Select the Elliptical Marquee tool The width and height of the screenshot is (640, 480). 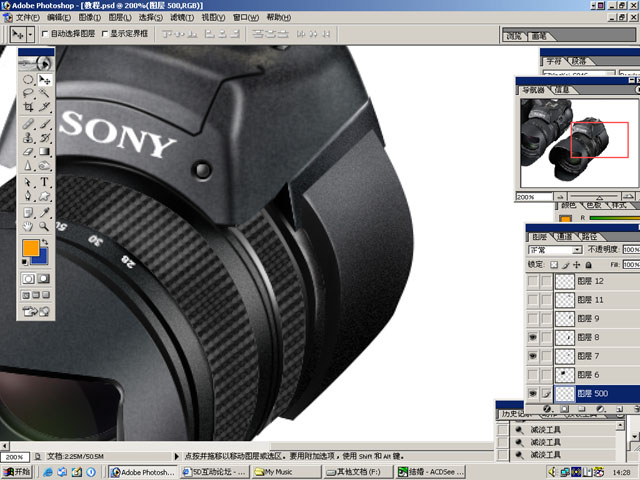28,80
